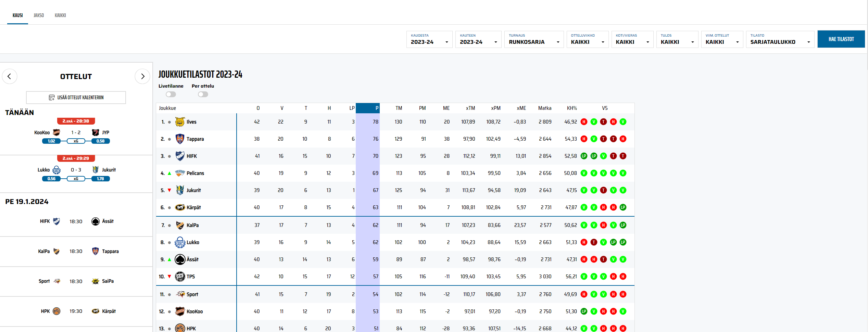Show next matches with right arrow
Screen dimensions: 868x332
click(x=142, y=76)
